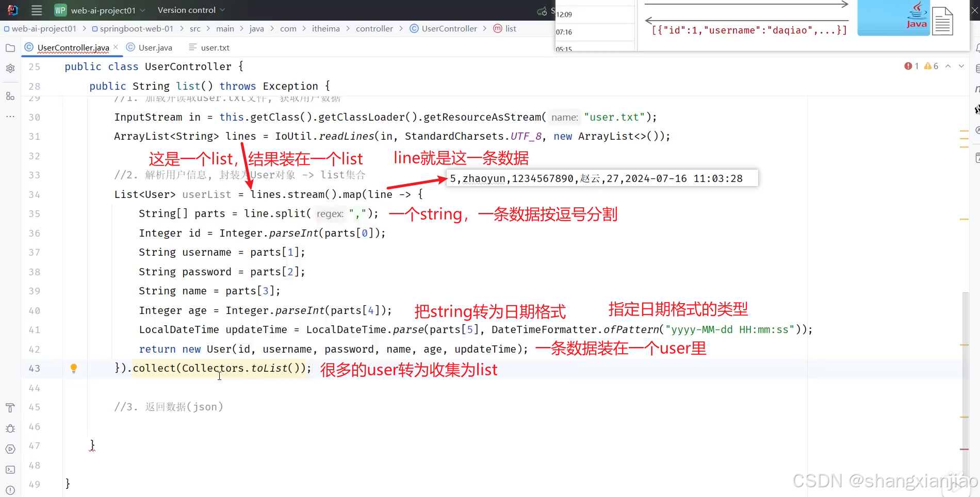Viewport: 980px width, 497px height.
Task: Click the code-with-me icon in title bar
Action: pos(542,11)
